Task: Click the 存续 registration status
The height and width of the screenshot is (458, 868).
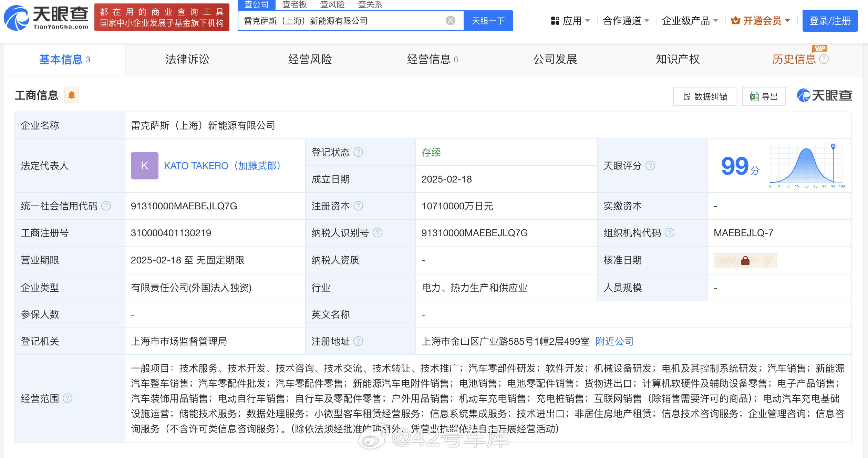Action: [x=431, y=152]
